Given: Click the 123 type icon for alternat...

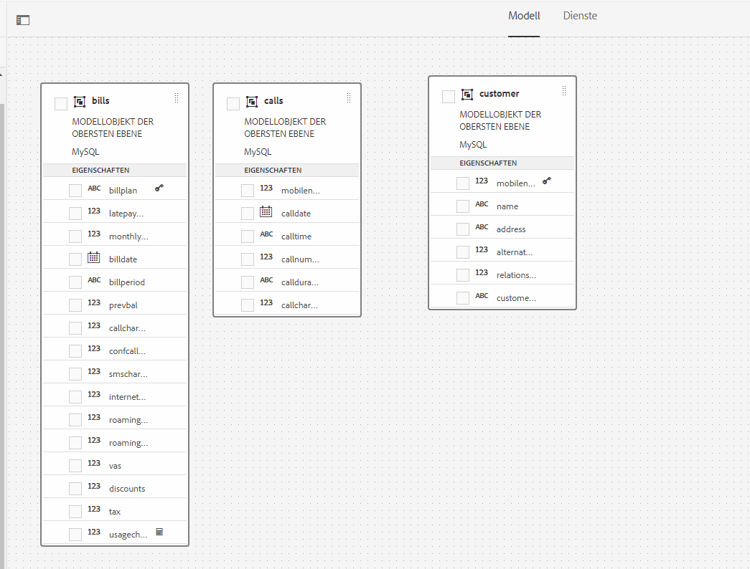Looking at the screenshot, I should (x=482, y=250).
